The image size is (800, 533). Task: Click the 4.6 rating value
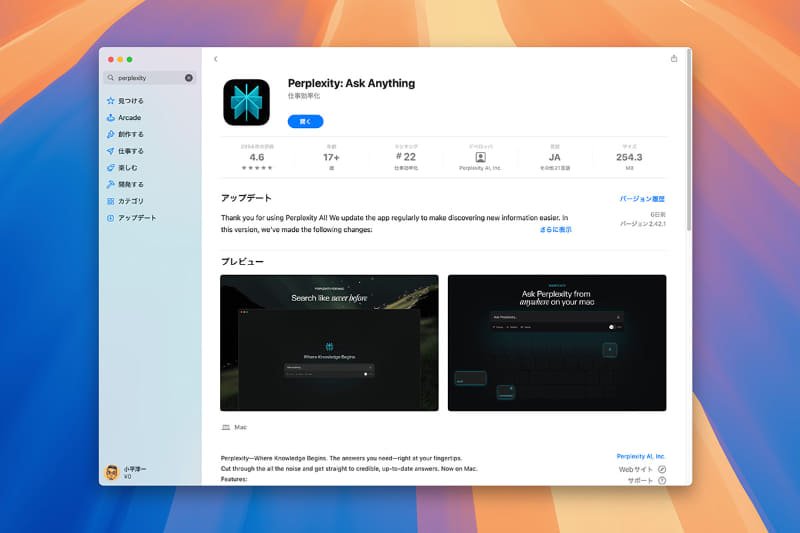click(x=257, y=157)
